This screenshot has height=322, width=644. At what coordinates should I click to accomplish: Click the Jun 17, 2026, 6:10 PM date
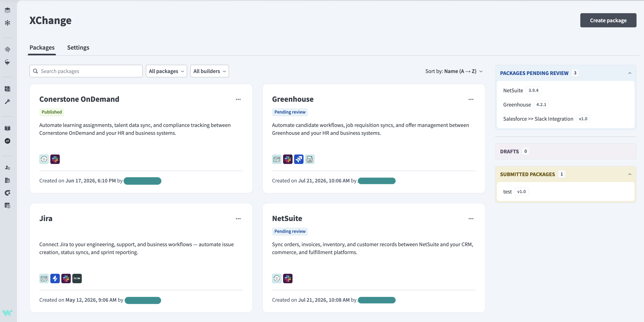pyautogui.click(x=90, y=180)
